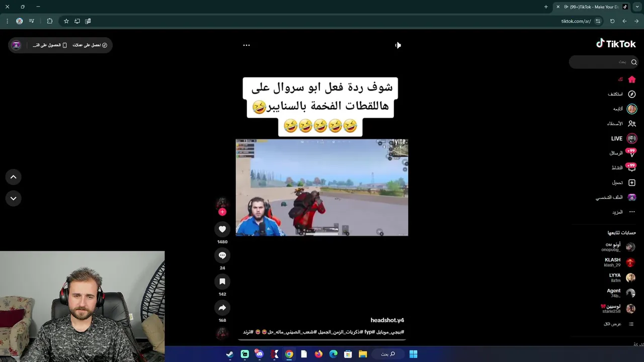Screen dimensions: 644x362
Task: Open a new browser tab
Action: coord(546,7)
